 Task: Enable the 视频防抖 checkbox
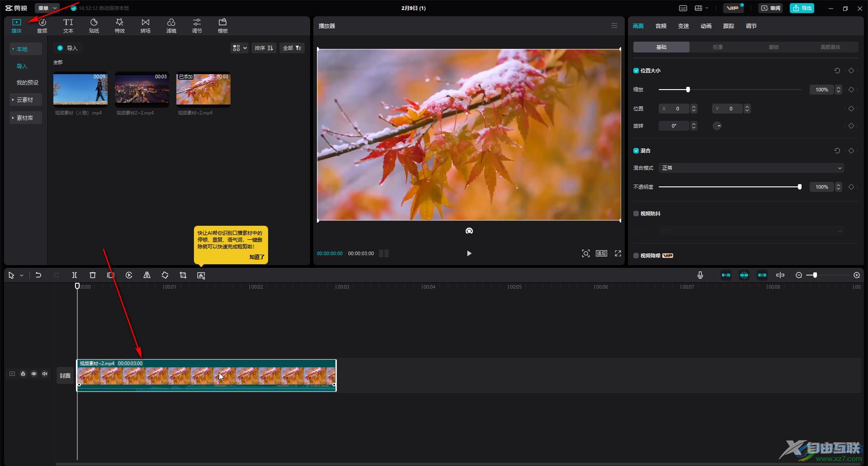(x=636, y=214)
